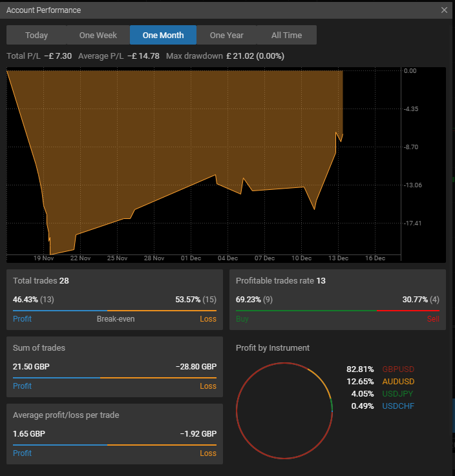This screenshot has height=476, width=455.
Task: Show All Time performance
Action: point(286,36)
